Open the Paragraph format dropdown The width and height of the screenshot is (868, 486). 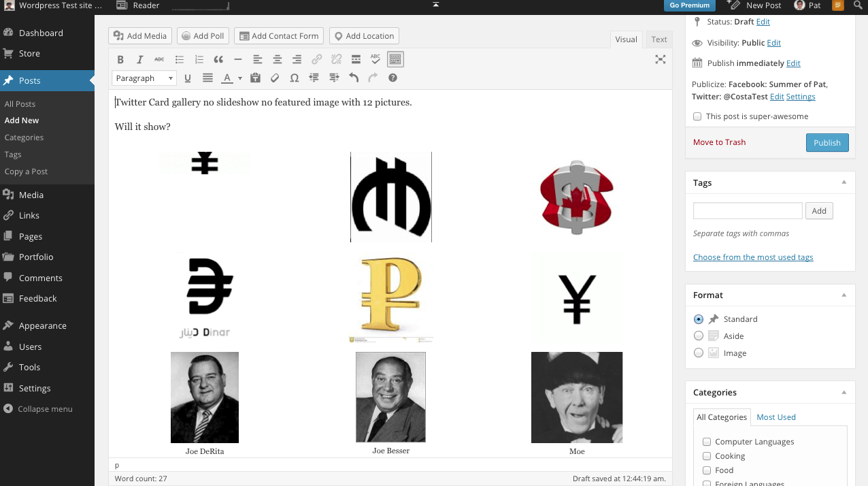tap(144, 78)
